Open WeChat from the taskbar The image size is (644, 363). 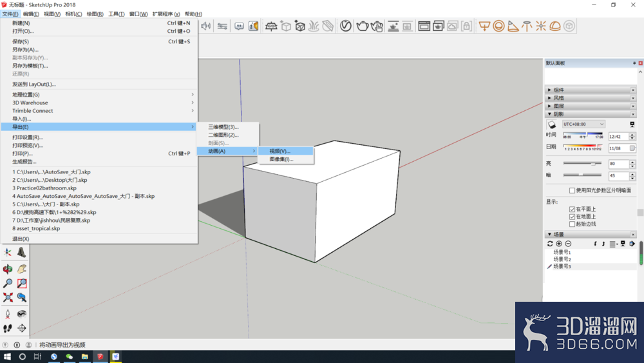pos(69,357)
